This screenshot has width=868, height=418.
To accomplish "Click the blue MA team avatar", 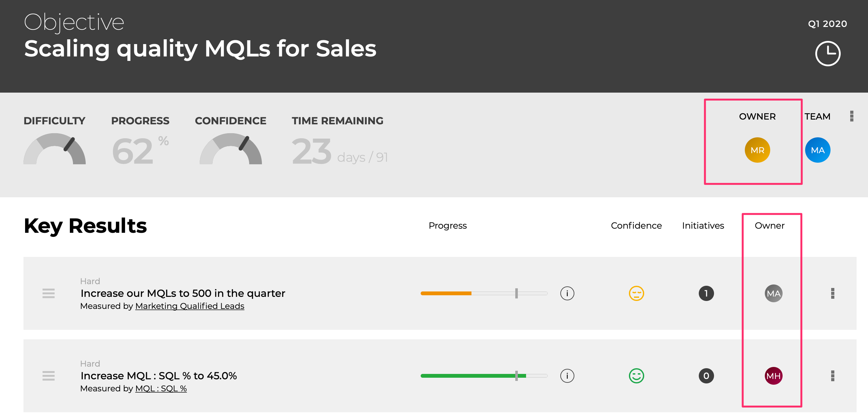I will (818, 150).
